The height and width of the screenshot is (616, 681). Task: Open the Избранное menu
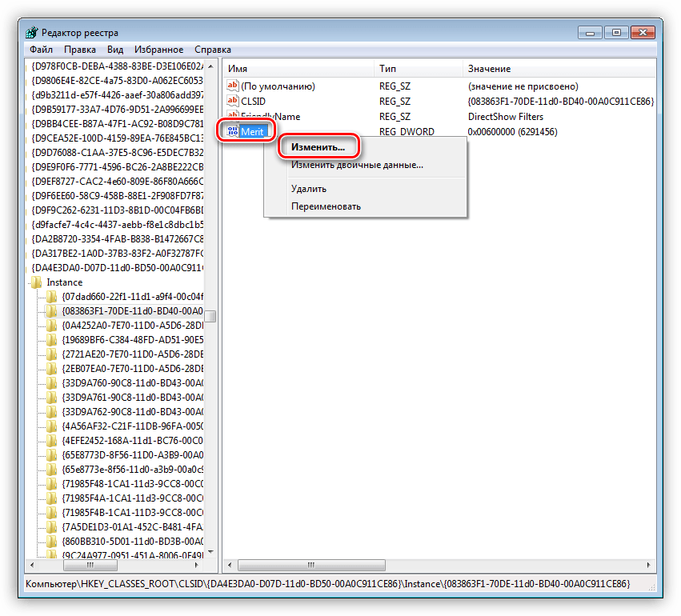pos(158,50)
